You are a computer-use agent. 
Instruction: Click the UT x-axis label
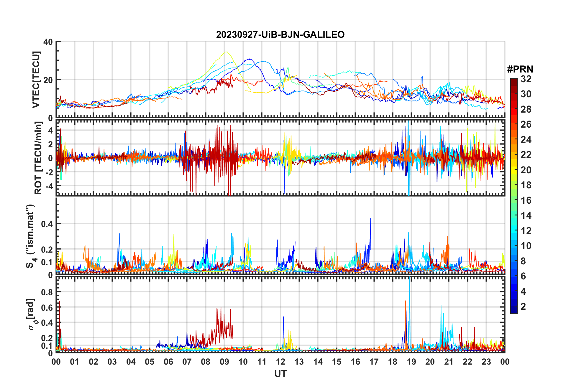click(280, 374)
